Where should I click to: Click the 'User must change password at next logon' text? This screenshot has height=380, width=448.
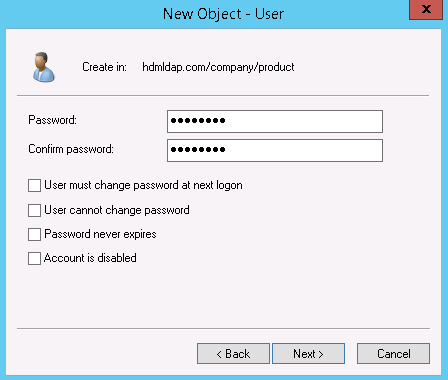143,185
